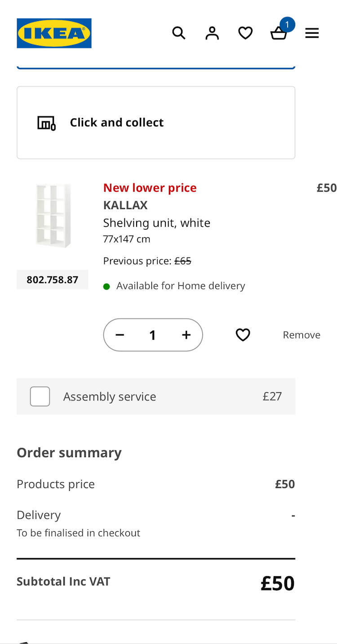The image size is (337, 644).
Task: Remove KALLAX from the basket
Action: coord(302,335)
